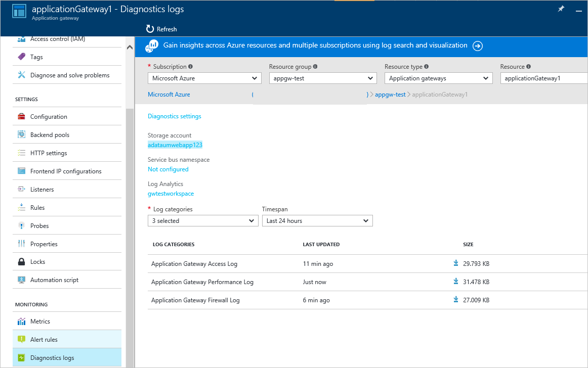
Task: Open the Diagnostics settings link
Action: [175, 116]
